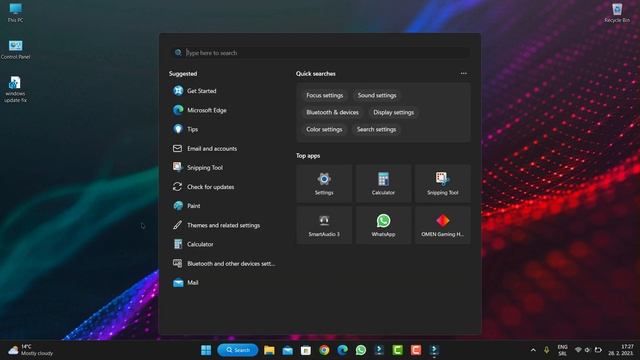Select This PC desktop icon
The height and width of the screenshot is (360, 640).
[x=16, y=12]
